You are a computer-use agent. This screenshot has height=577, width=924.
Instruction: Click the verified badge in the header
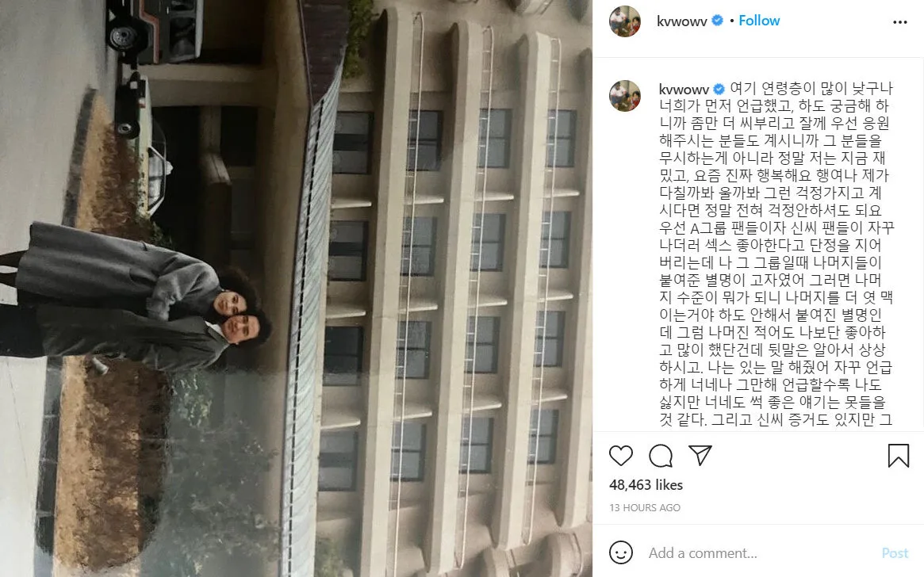click(x=717, y=21)
